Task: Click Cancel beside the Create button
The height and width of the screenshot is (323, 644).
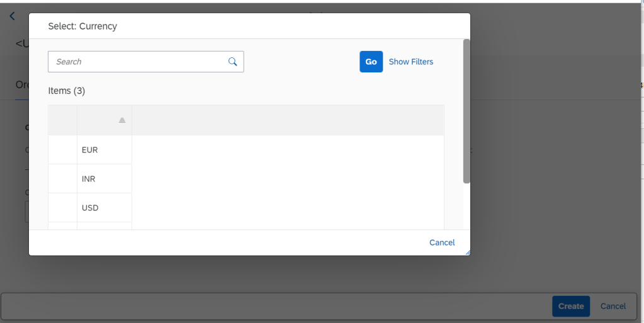Action: (x=613, y=306)
